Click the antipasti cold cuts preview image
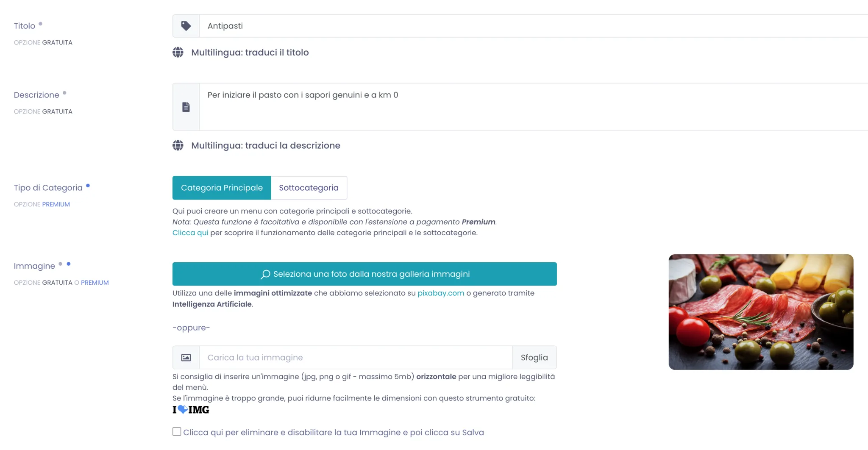 [x=761, y=312]
